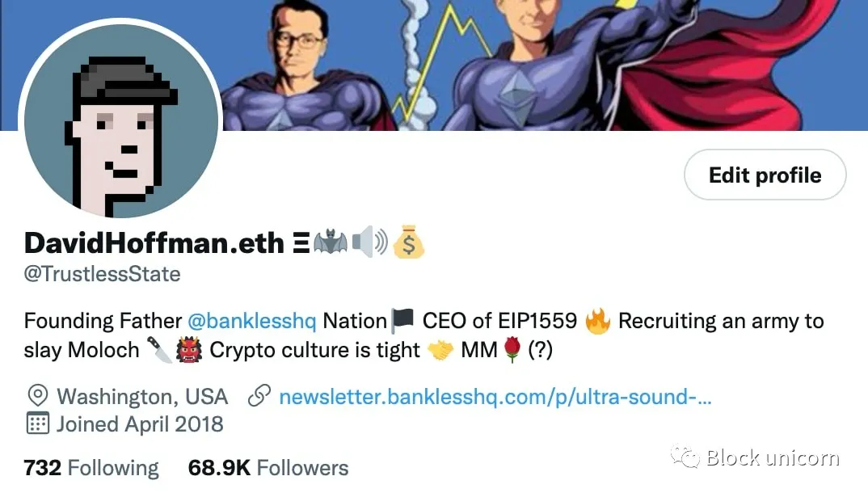
Task: Click the money bag emoji
Action: pos(408,242)
